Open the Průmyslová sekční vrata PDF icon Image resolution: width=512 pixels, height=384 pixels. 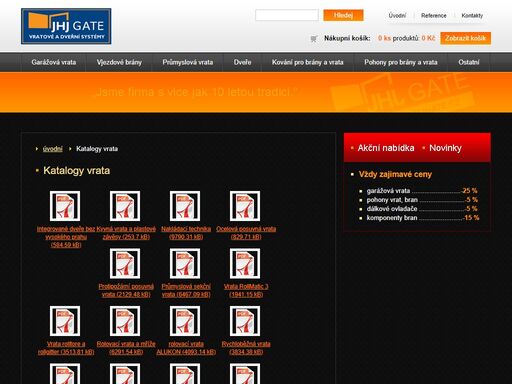pyautogui.click(x=185, y=263)
